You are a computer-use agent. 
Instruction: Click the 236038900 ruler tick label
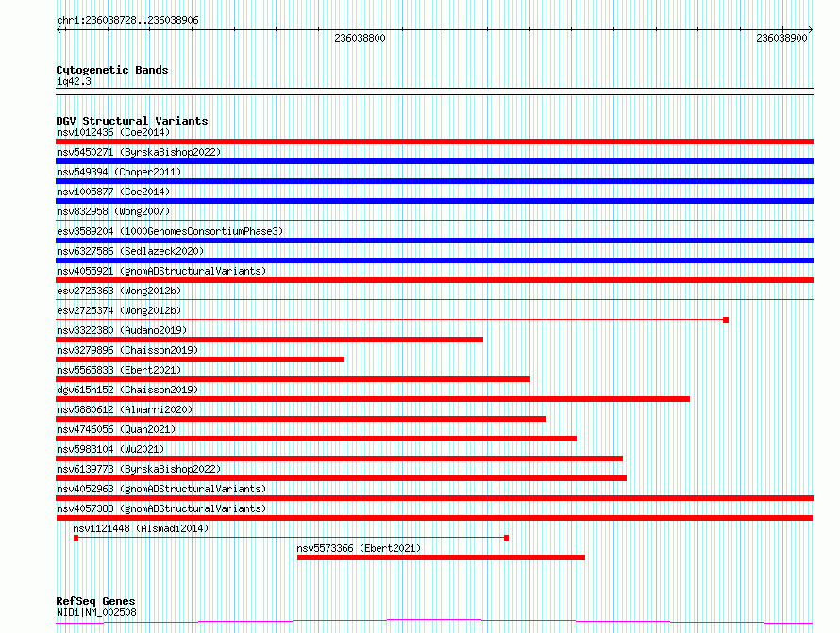coord(781,38)
